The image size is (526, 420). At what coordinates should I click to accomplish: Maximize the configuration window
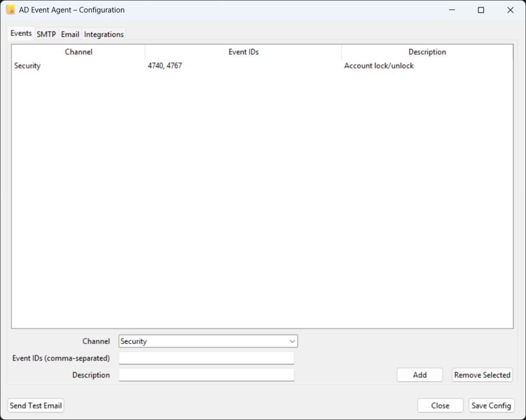click(x=481, y=10)
